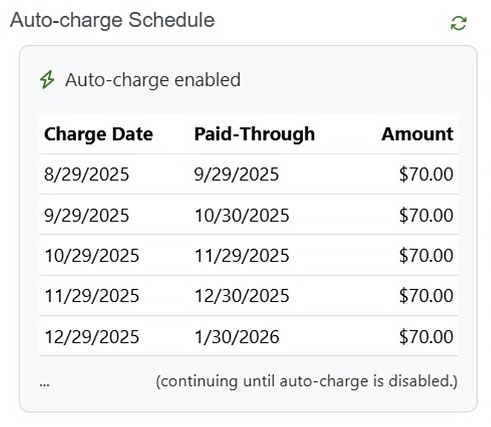Click the 10/30/2025 paid-through cell
Image resolution: width=491 pixels, height=427 pixels.
pyautogui.click(x=242, y=215)
